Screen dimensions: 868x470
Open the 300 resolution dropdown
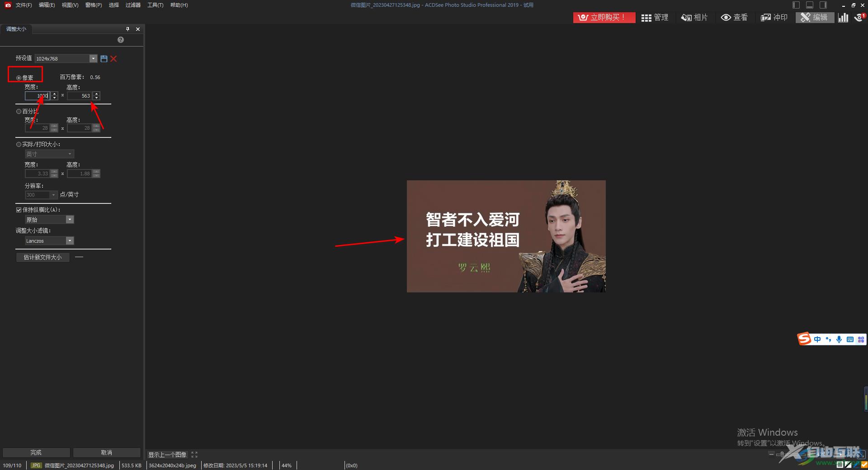[x=41, y=195]
